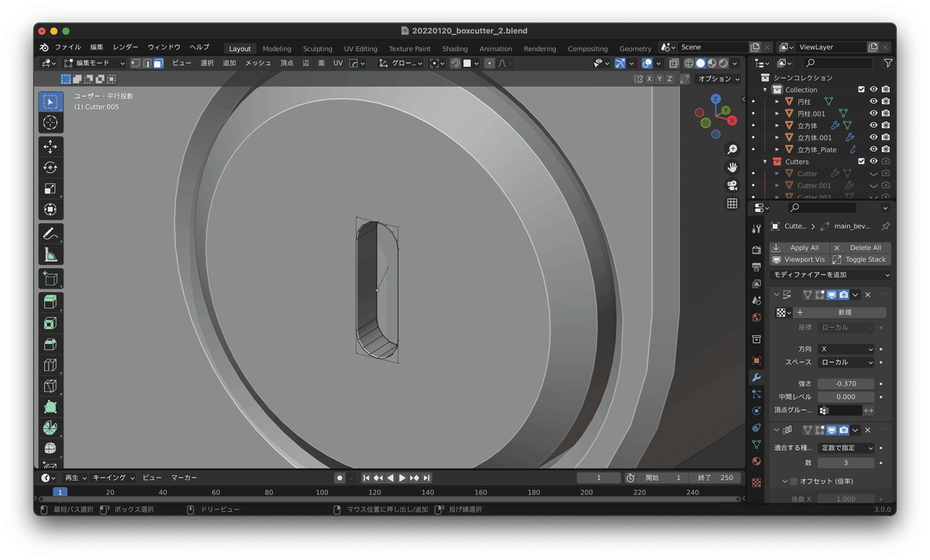The height and width of the screenshot is (560, 930).
Task: Open the 編集モード mode dropdown
Action: [x=94, y=64]
